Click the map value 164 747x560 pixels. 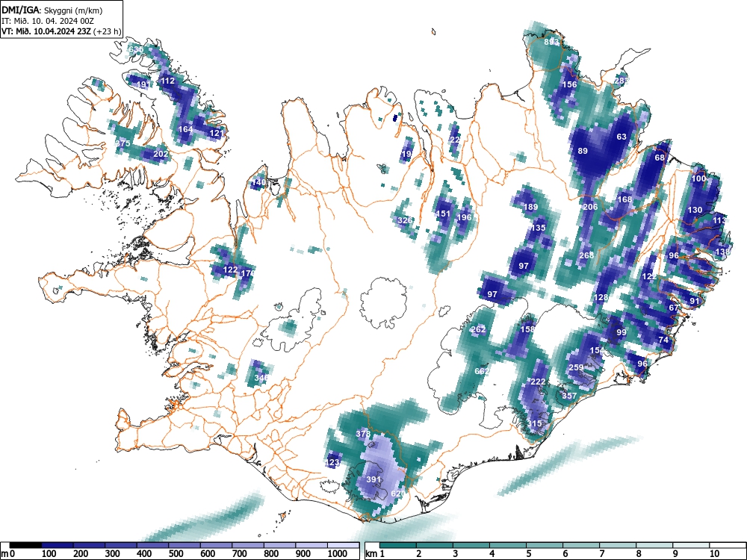click(x=185, y=129)
